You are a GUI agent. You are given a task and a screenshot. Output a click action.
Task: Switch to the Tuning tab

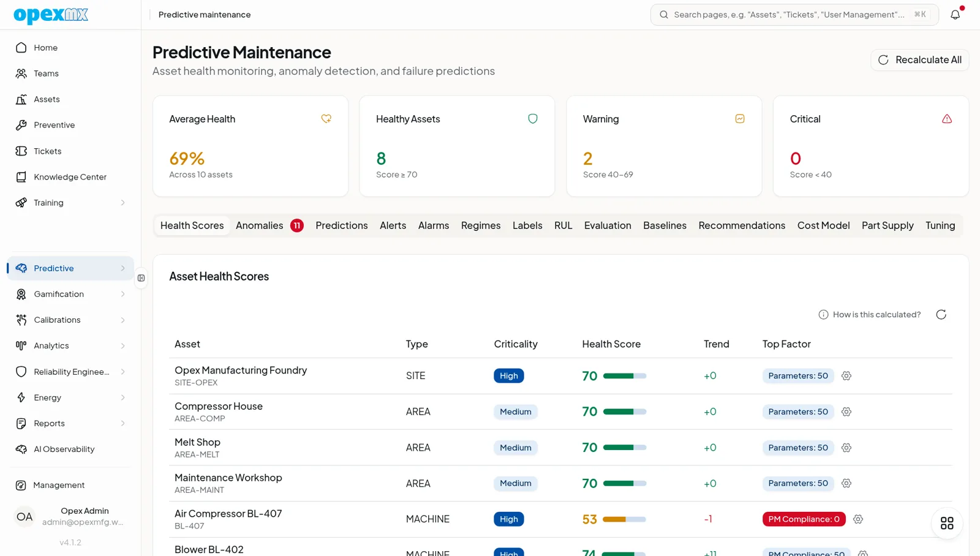[940, 225]
